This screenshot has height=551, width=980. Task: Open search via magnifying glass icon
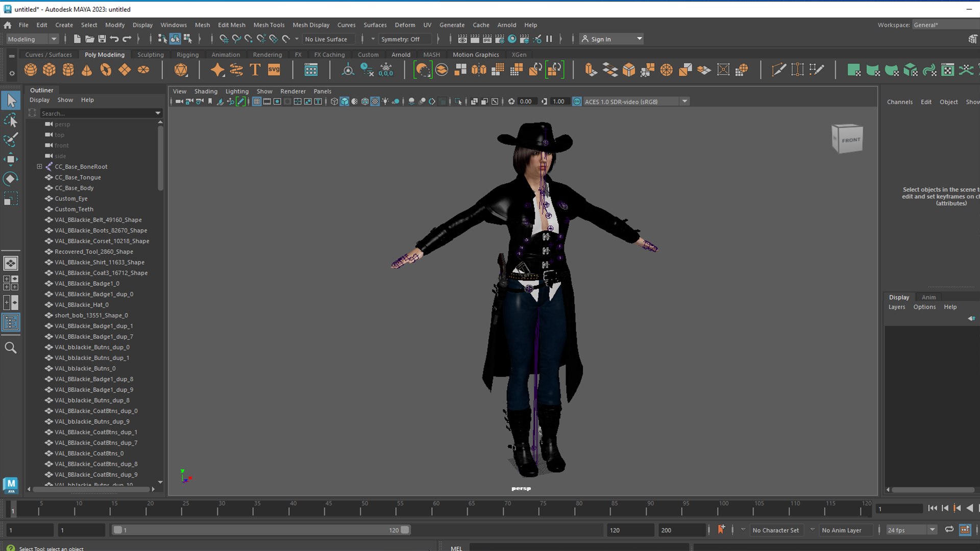(11, 348)
